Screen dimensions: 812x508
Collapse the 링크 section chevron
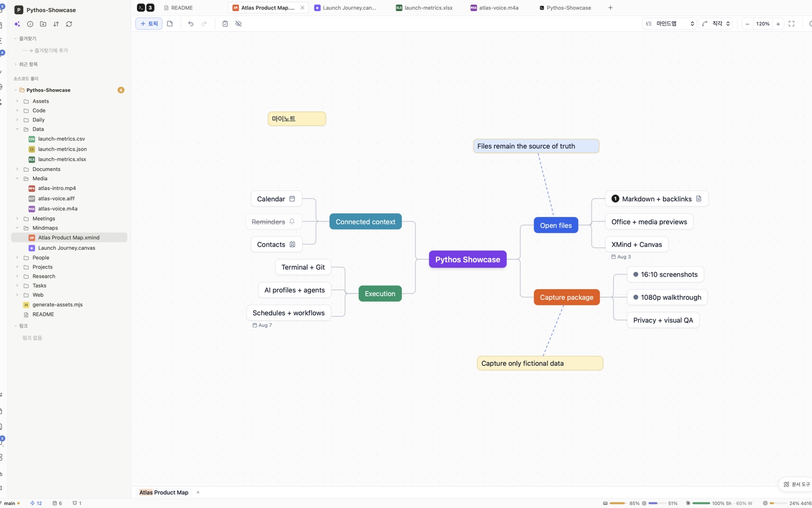tap(16, 326)
